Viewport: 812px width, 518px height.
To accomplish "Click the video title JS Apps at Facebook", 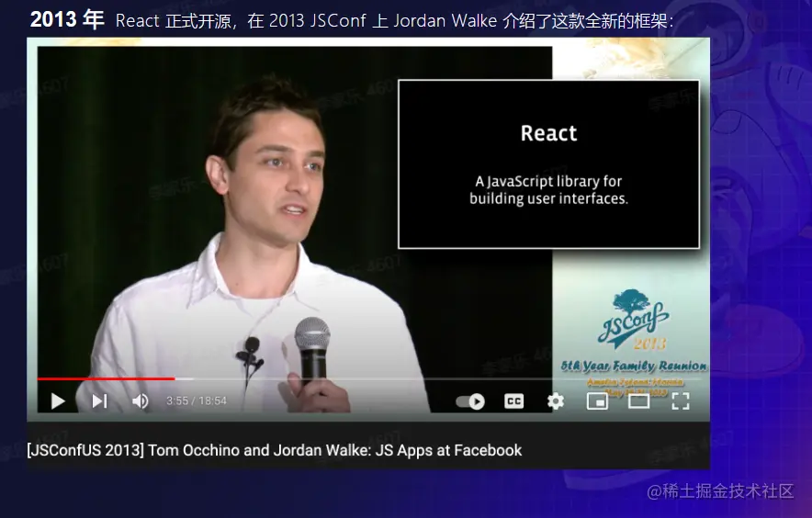I will [275, 450].
